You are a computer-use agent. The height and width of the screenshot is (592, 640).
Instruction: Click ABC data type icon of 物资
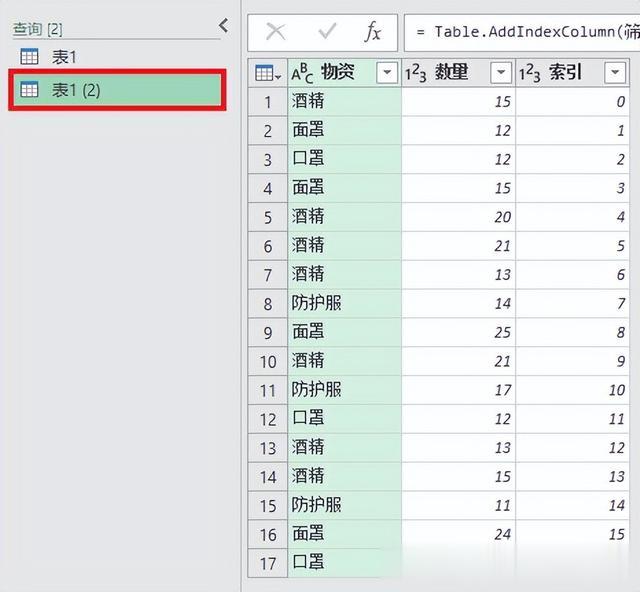click(302, 73)
